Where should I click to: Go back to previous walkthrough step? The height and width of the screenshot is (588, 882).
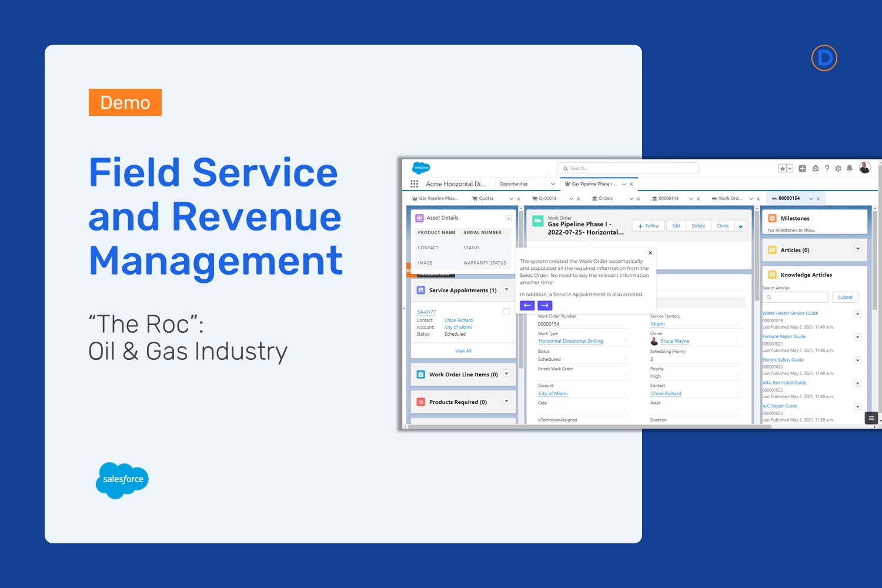click(x=527, y=305)
